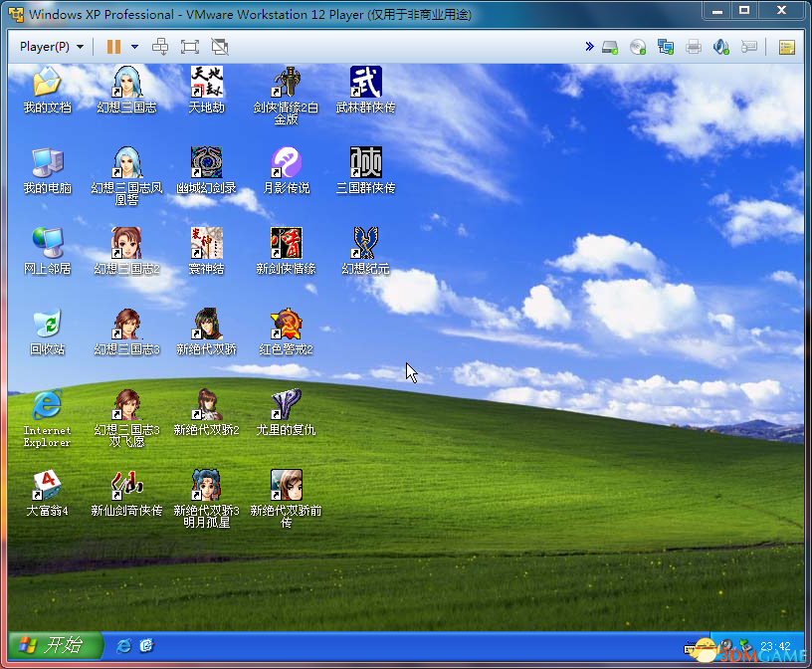Click the sound card device icon
Image resolution: width=812 pixels, height=669 pixels.
pos(720,47)
